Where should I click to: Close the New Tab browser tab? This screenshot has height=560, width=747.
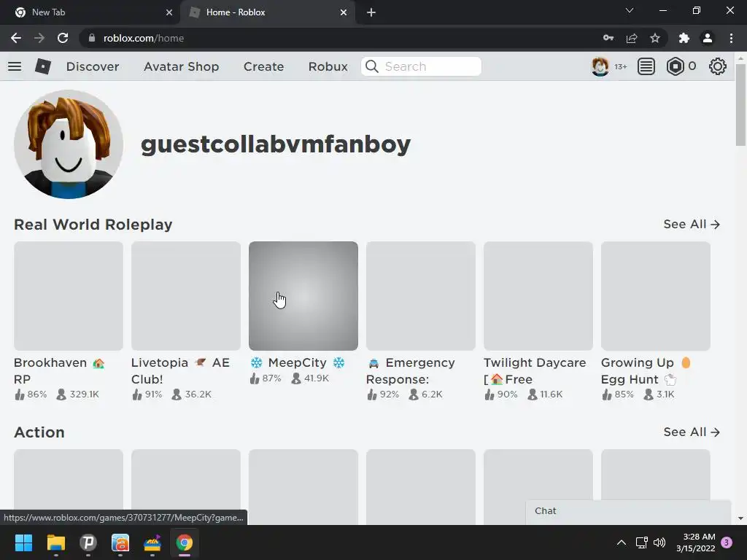coord(169,12)
